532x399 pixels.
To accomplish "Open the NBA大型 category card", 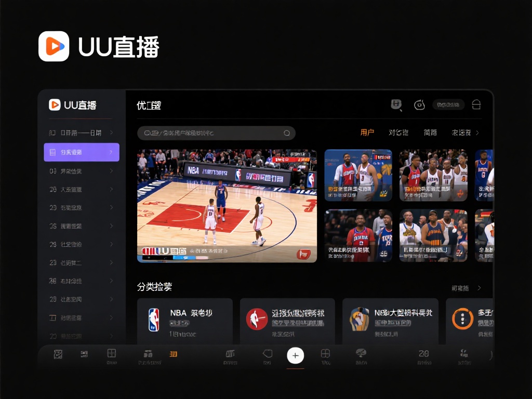I will point(390,321).
